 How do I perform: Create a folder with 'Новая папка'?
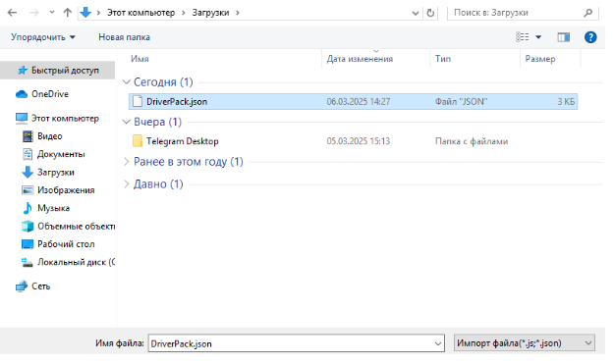(124, 37)
